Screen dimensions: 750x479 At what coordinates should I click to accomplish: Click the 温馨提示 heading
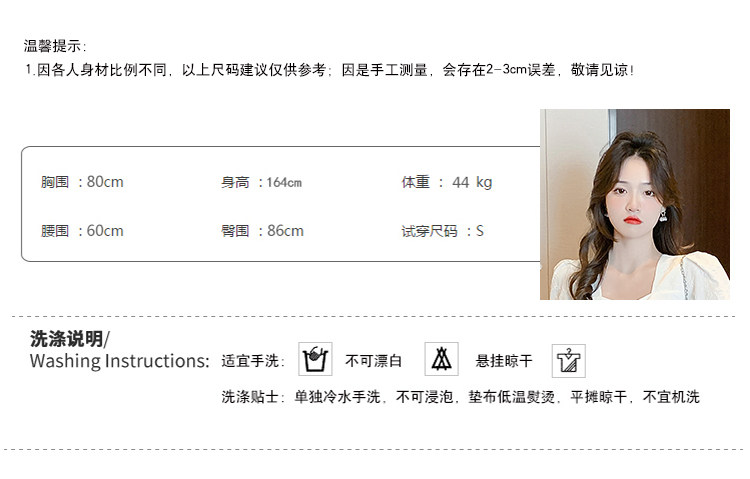click(55, 46)
